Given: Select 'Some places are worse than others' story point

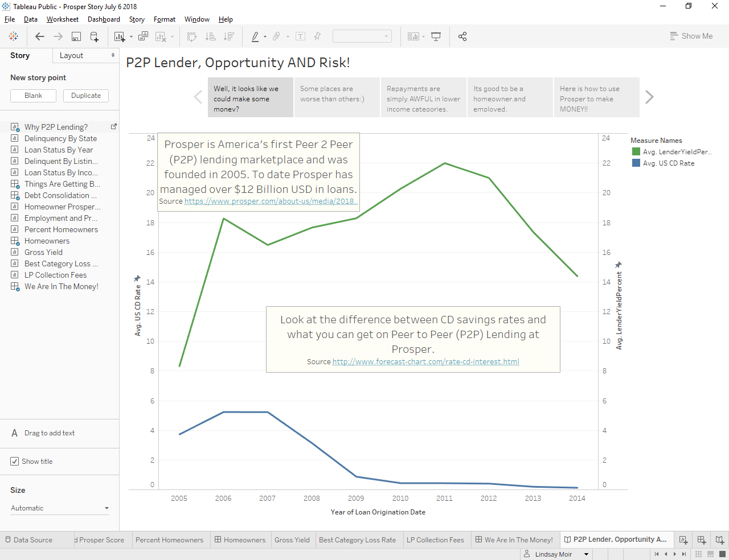Looking at the screenshot, I should click(337, 97).
